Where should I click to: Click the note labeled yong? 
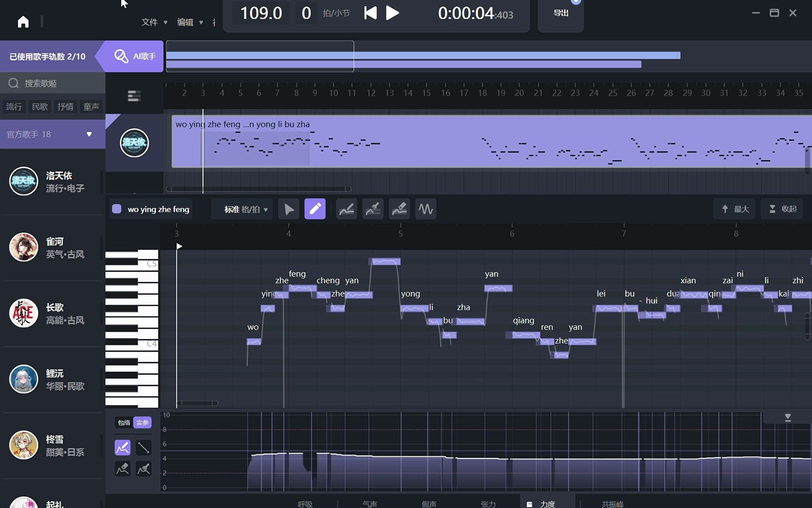pyautogui.click(x=414, y=308)
